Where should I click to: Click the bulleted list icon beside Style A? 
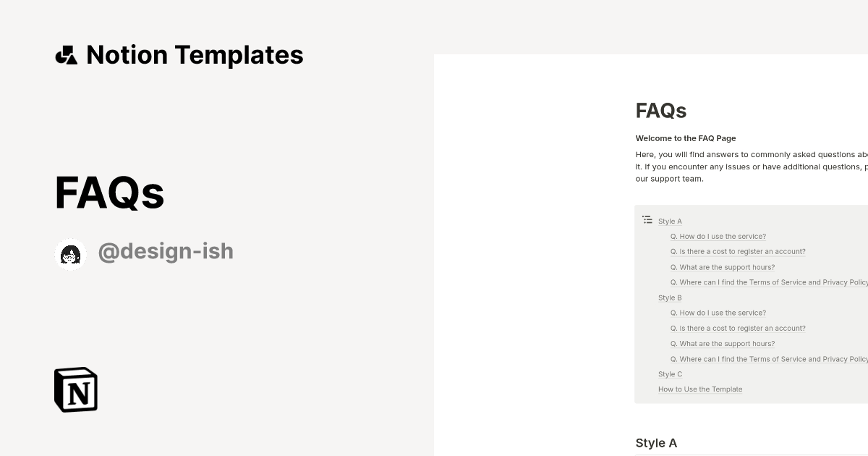click(647, 219)
